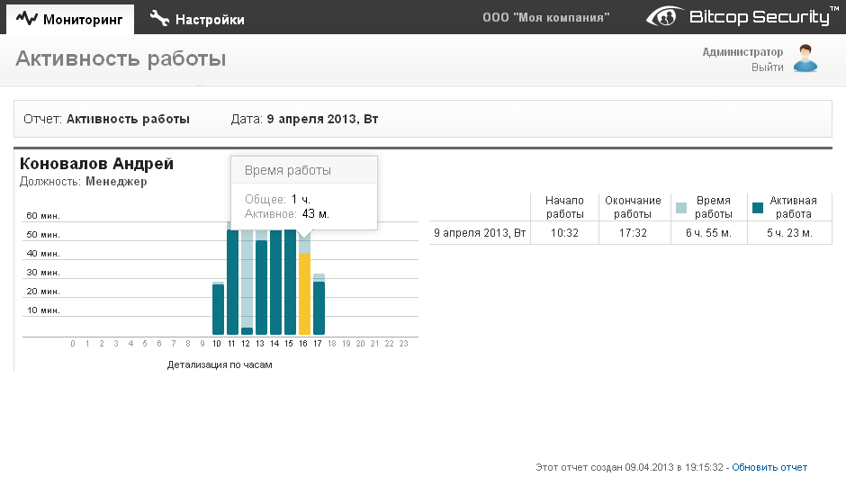
Task: Click the 9 апреля 2013 table row date
Action: pos(479,233)
